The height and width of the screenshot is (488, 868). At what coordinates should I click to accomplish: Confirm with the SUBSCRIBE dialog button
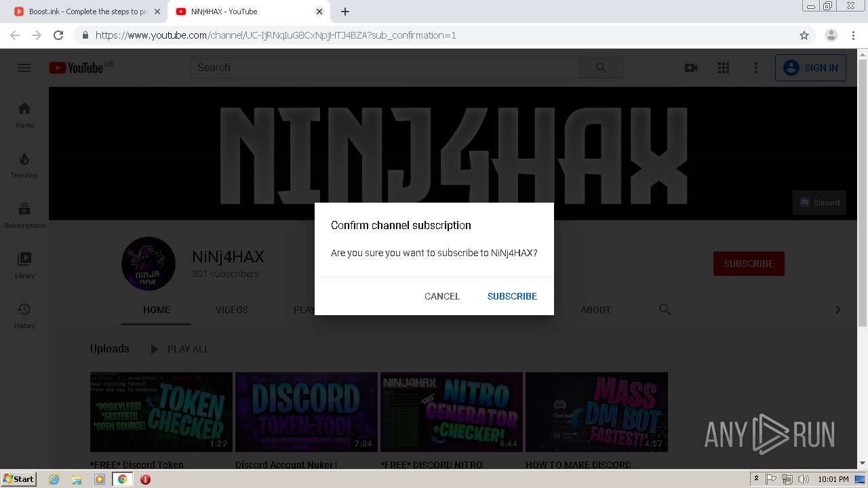point(512,296)
